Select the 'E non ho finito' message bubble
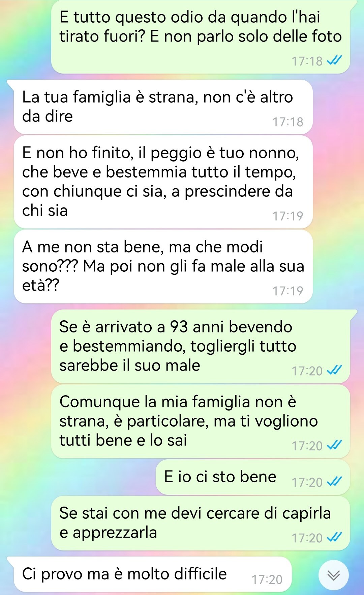This screenshot has width=364, height=595. [x=163, y=182]
